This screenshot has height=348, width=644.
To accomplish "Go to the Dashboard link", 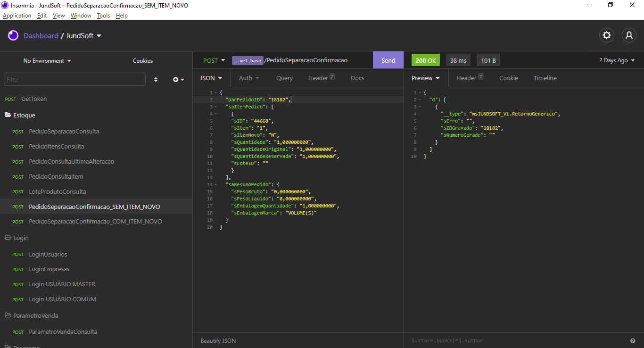I will pyautogui.click(x=41, y=36).
